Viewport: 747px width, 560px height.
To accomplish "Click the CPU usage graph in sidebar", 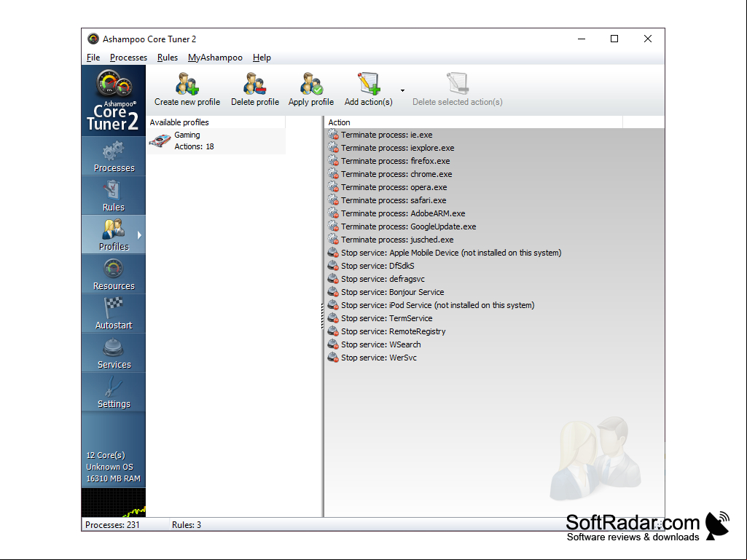I will (114, 502).
